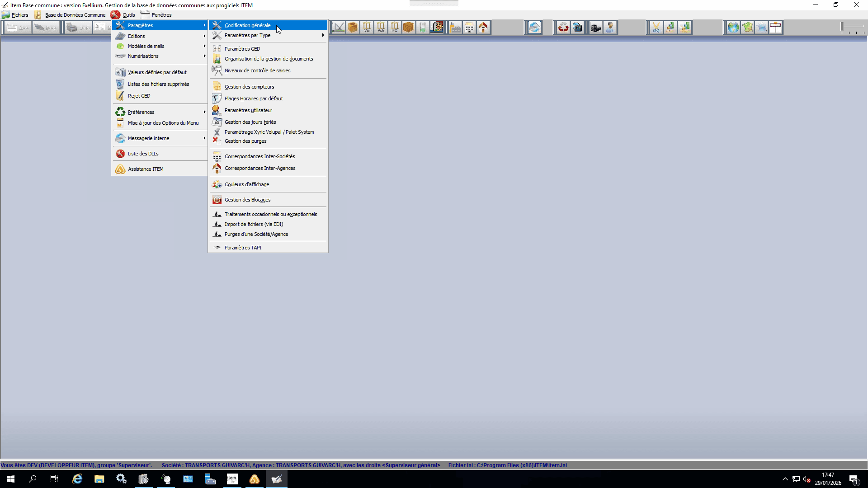The image size is (868, 488).
Task: Expand the Modèles de mails submenu arrow
Action: (x=204, y=46)
